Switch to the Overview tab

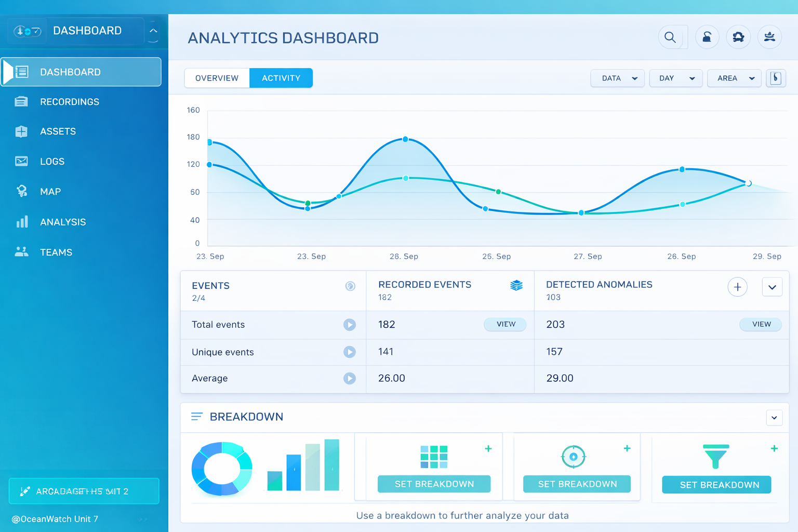point(217,78)
